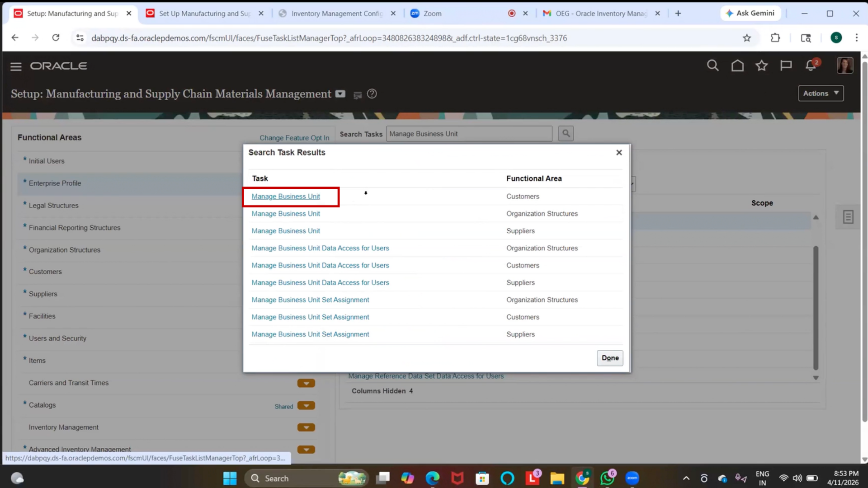Click the browser address bar URL

point(329,38)
